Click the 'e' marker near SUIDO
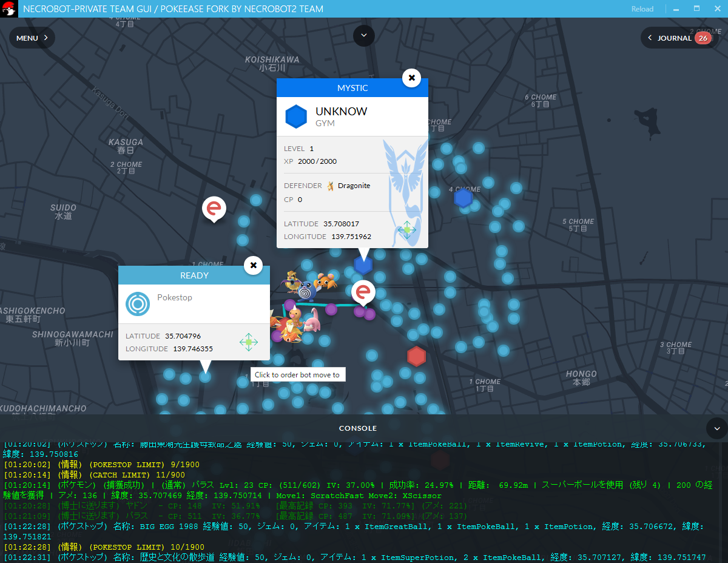728x563 pixels. click(214, 209)
